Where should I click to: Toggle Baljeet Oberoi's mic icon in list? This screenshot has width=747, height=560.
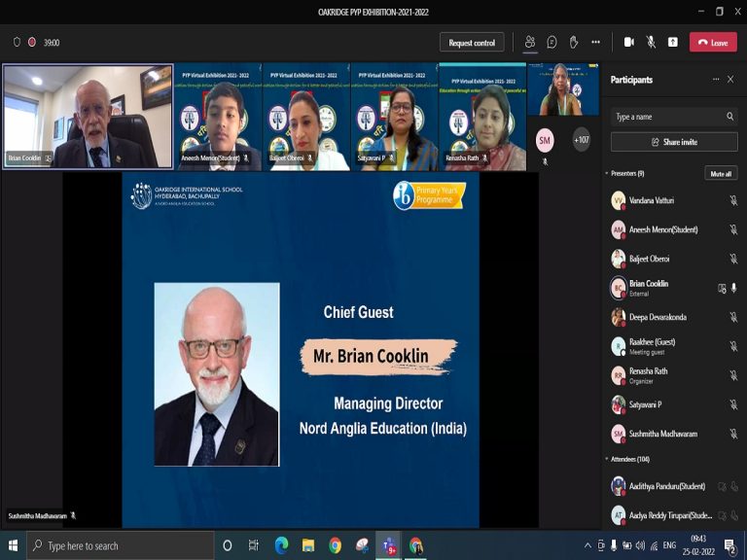733,259
